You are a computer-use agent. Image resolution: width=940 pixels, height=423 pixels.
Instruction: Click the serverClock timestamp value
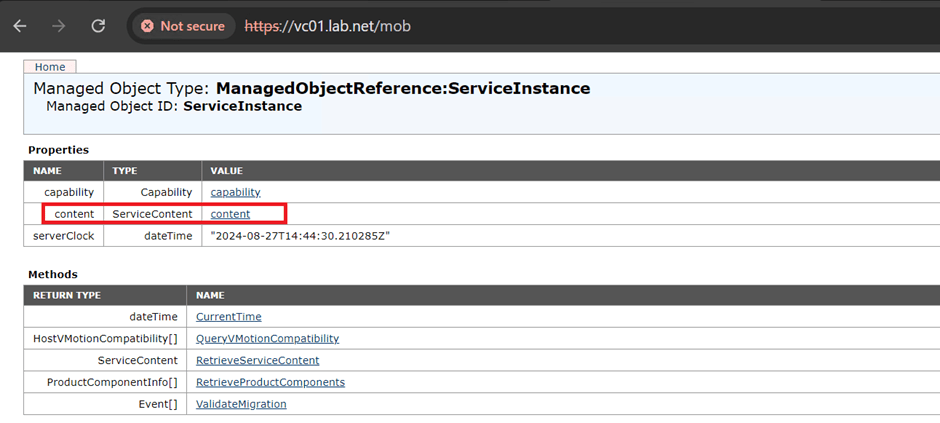(300, 236)
